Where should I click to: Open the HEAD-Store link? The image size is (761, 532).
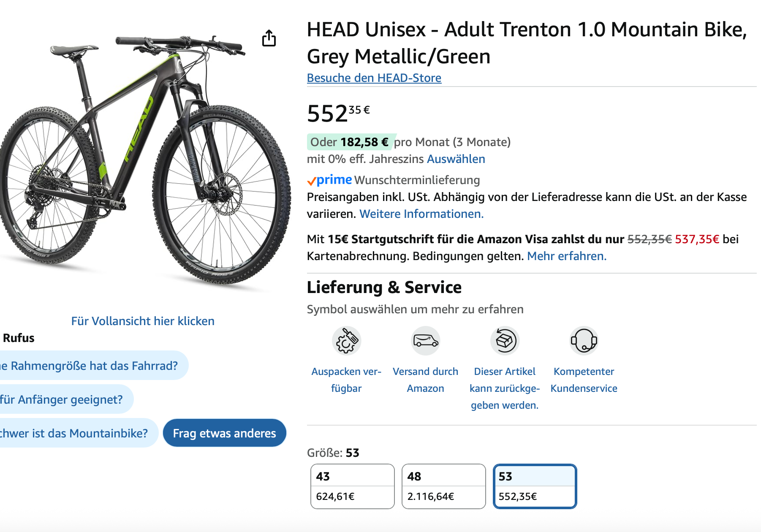pos(374,78)
